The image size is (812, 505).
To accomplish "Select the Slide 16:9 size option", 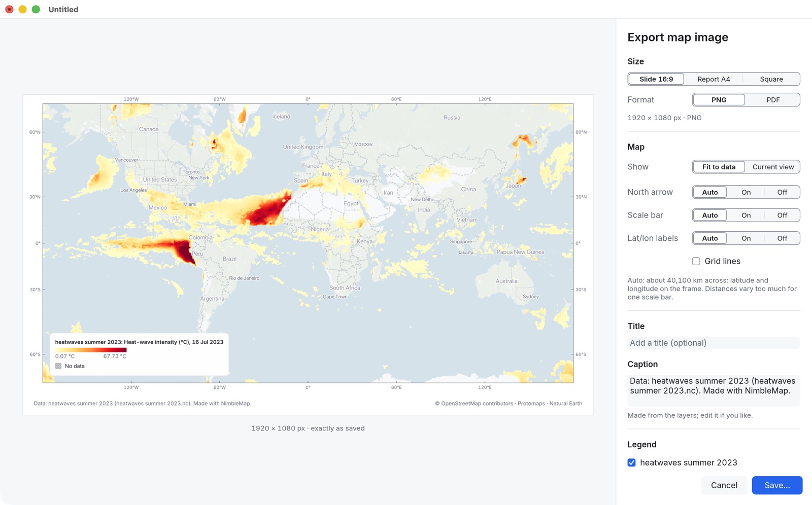I will (656, 79).
